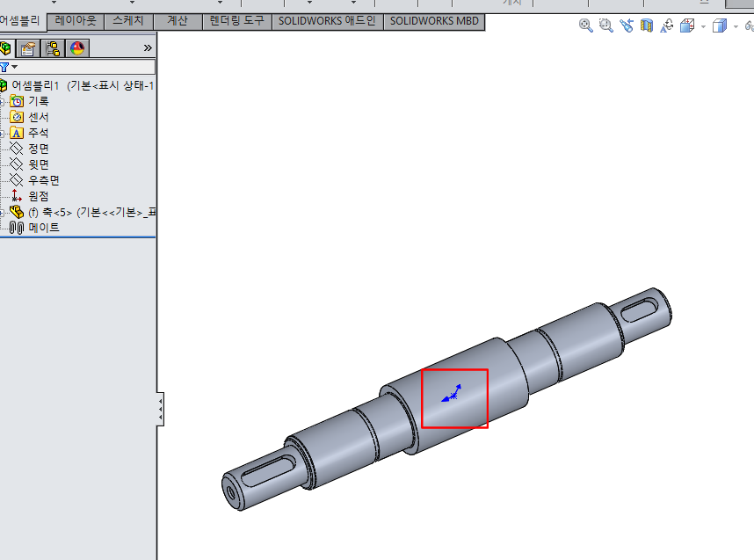Open the Display Style dropdown arrow
The height and width of the screenshot is (560, 754).
tap(735, 26)
